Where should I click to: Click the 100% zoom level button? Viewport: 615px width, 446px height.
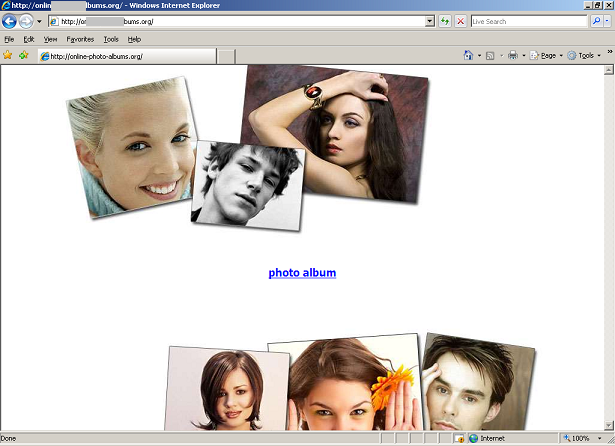coord(577,438)
